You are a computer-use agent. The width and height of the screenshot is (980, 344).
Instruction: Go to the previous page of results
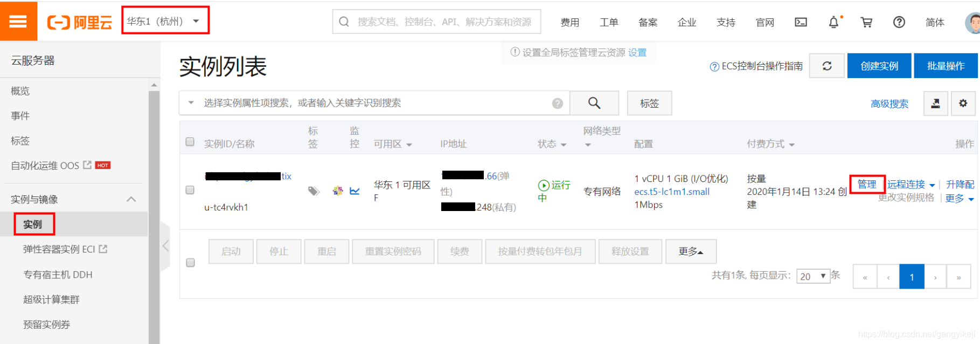(x=888, y=277)
